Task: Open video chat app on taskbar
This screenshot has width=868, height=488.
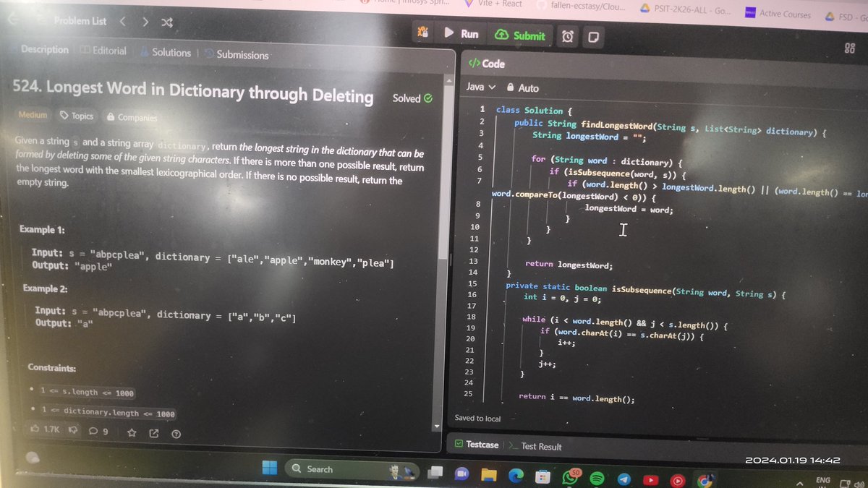Action: pyautogui.click(x=462, y=474)
